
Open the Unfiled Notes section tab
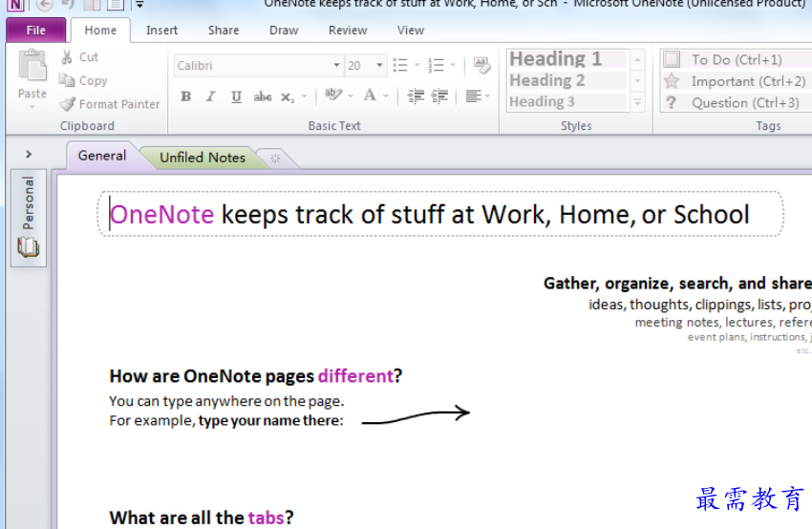pyautogui.click(x=203, y=158)
